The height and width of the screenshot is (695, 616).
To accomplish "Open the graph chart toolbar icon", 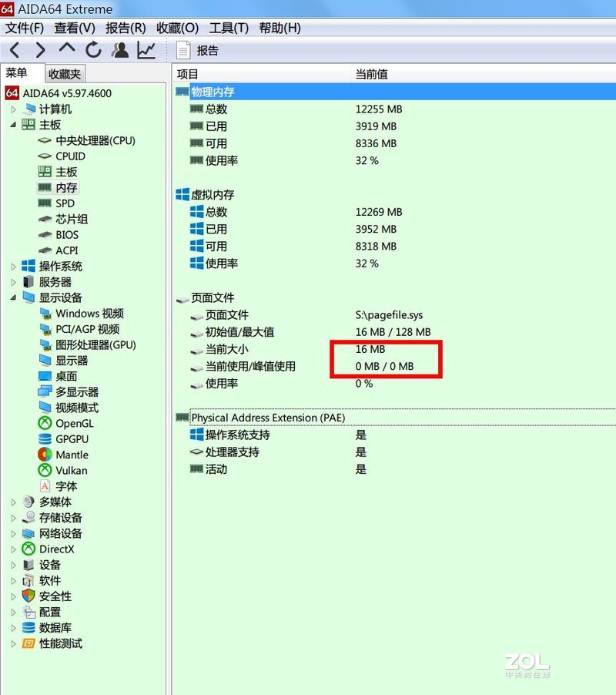I will (x=146, y=50).
